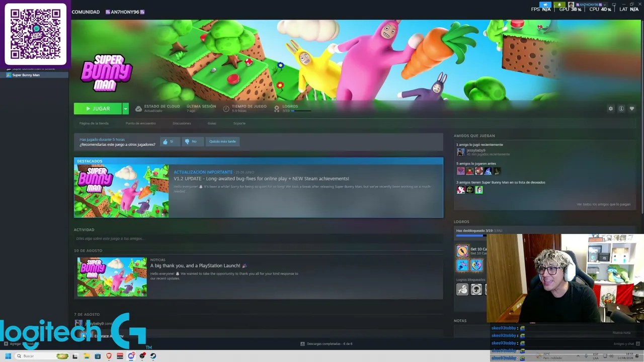Open the Windows Start menu
The width and height of the screenshot is (644, 362).
tap(8, 356)
